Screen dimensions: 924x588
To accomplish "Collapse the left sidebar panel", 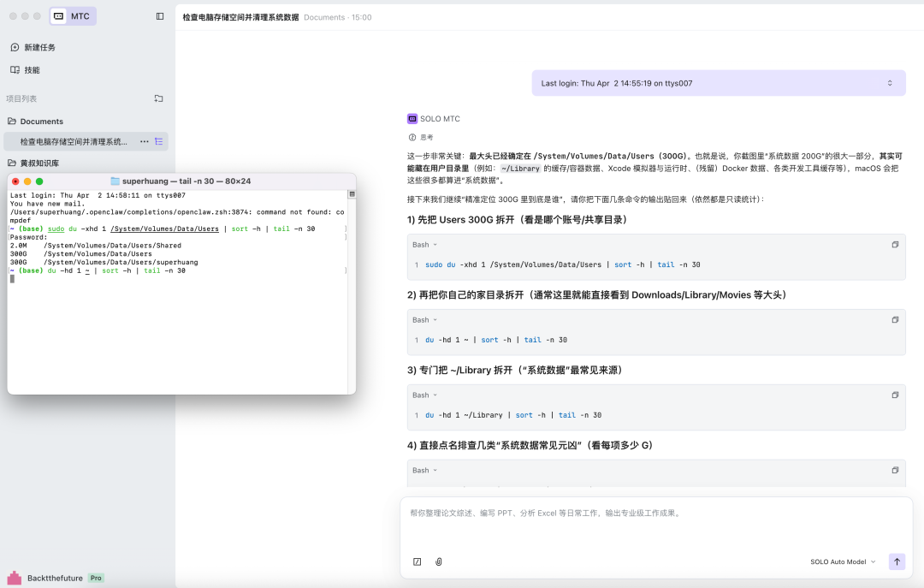I will (x=160, y=16).
